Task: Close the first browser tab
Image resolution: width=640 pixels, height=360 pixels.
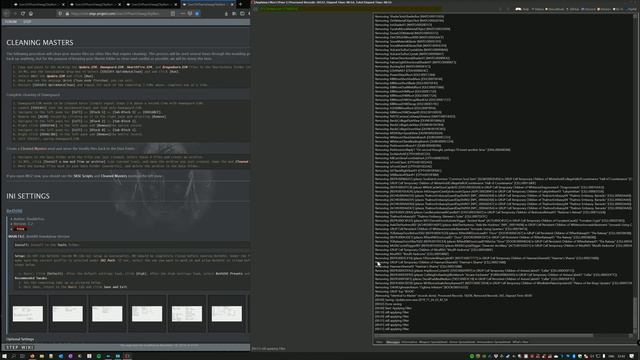Action: pos(63,4)
